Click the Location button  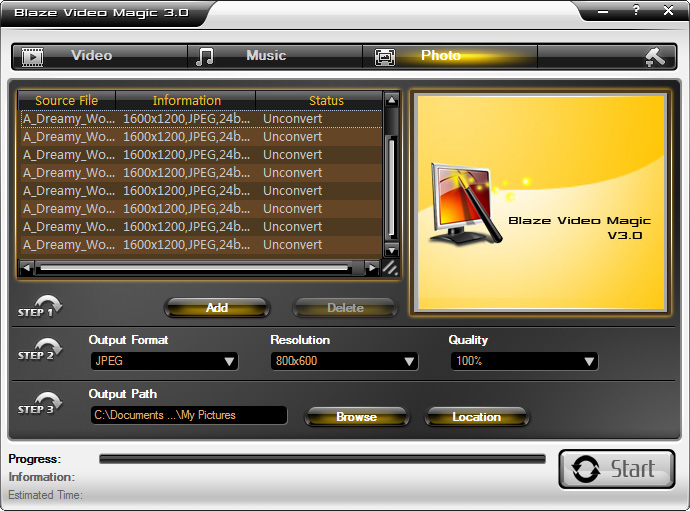(x=477, y=417)
